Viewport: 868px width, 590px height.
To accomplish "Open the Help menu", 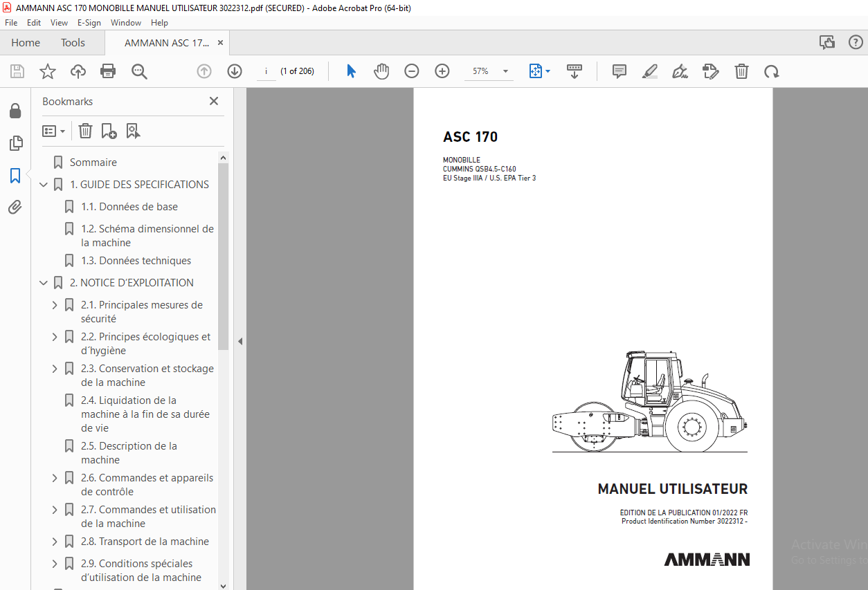I will pyautogui.click(x=159, y=23).
